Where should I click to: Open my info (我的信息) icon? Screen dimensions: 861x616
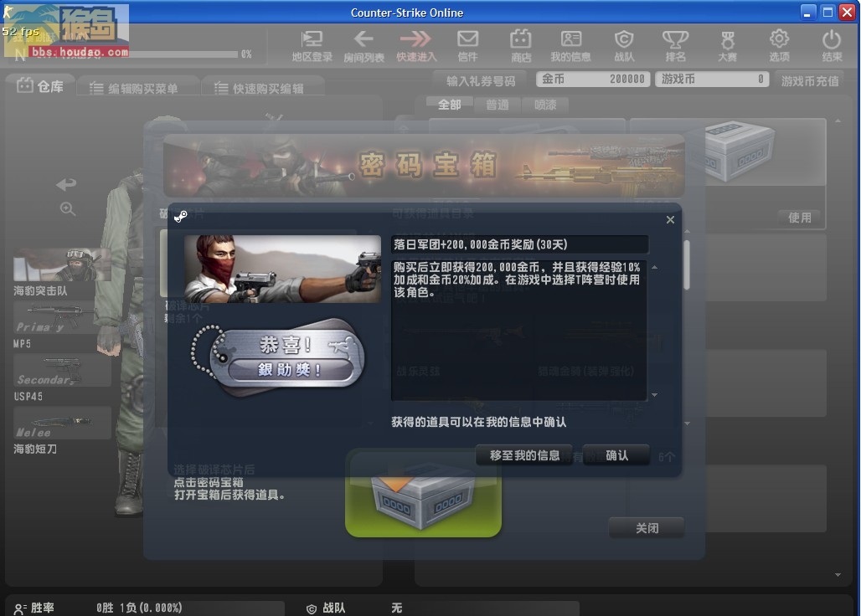tap(570, 45)
